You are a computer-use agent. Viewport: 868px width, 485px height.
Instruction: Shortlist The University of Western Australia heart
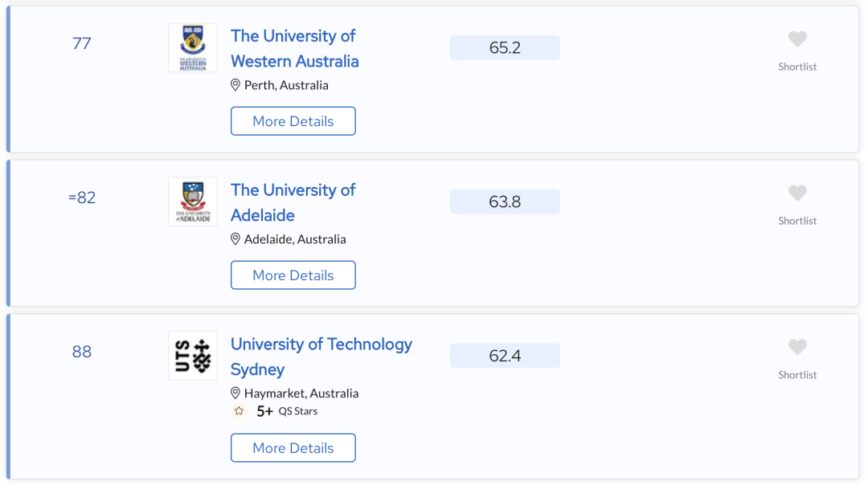pyautogui.click(x=797, y=39)
